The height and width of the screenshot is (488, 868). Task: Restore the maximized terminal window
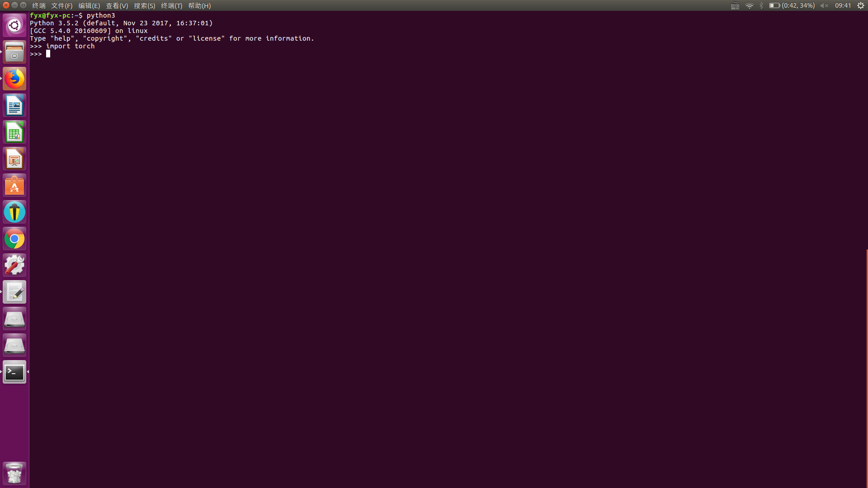click(23, 5)
